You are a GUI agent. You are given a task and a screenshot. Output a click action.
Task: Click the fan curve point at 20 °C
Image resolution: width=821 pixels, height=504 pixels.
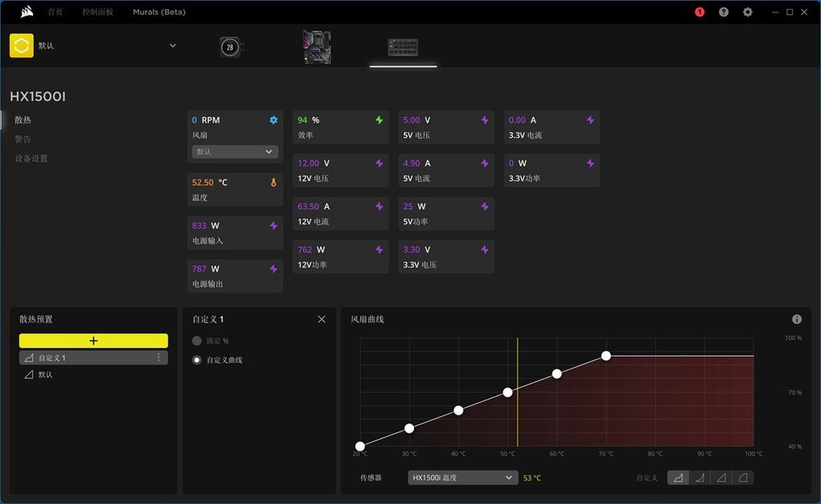tap(360, 447)
